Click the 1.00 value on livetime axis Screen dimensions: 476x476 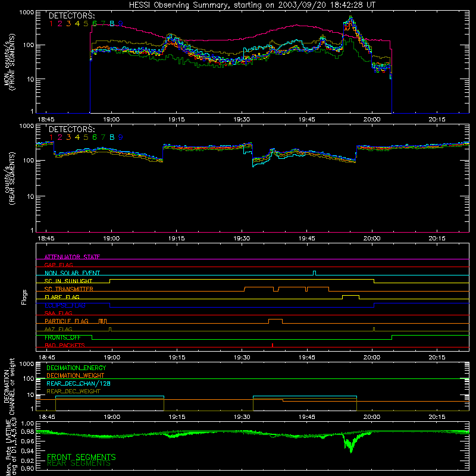tap(27, 424)
